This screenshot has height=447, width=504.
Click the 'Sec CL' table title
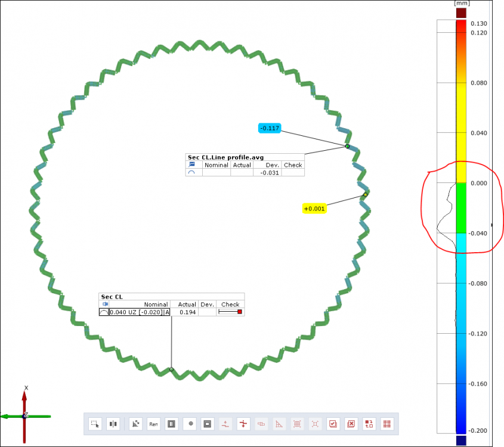tap(107, 296)
